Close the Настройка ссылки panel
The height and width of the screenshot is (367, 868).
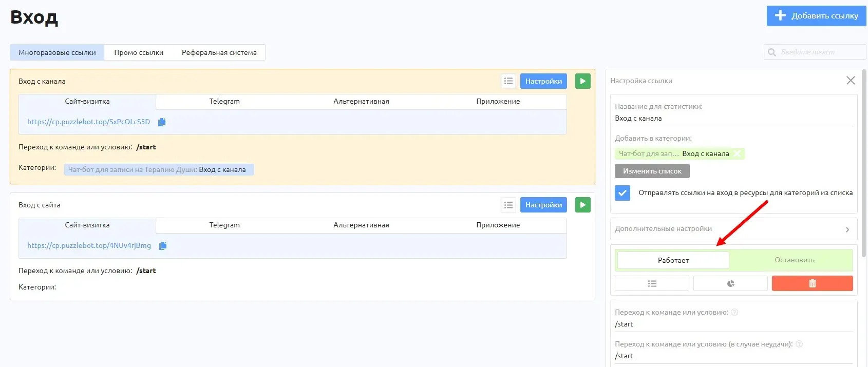coord(851,81)
